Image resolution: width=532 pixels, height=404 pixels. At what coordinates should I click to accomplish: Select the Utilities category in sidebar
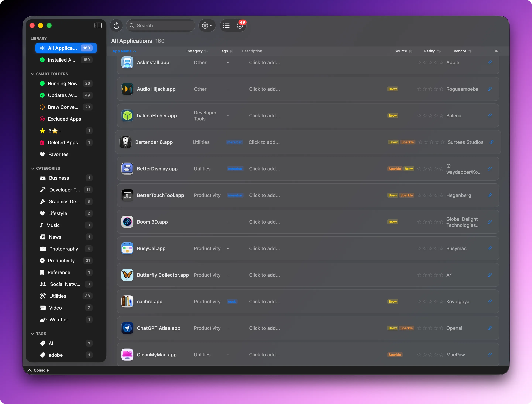tap(66, 296)
